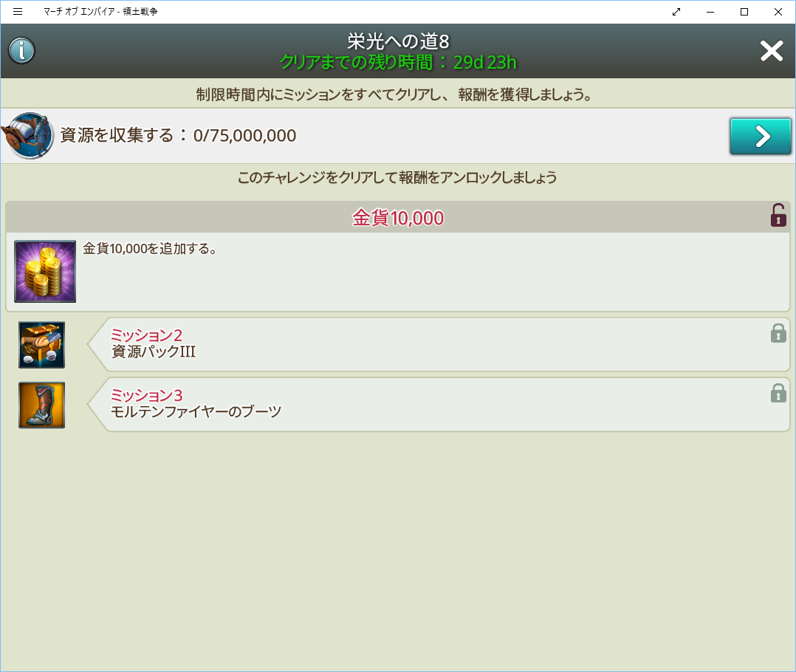796x672 pixels.
Task: Click the モルテンファイヤー boots icon
Action: click(41, 405)
